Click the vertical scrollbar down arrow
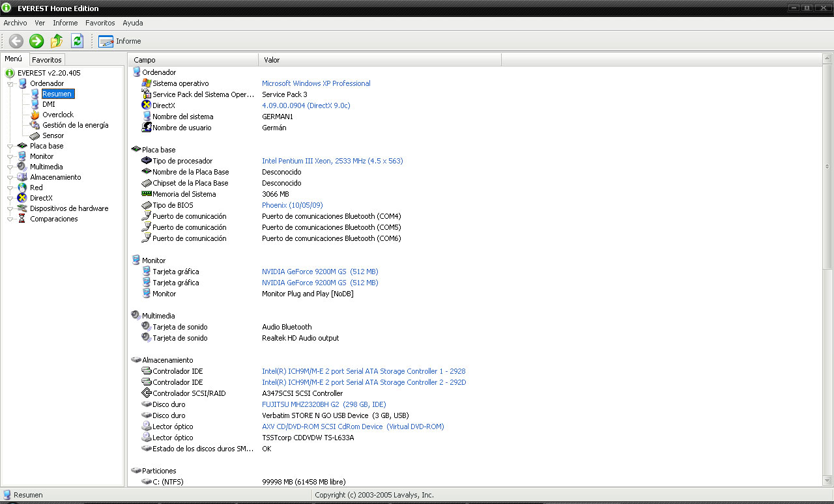The height and width of the screenshot is (504, 834). pos(827,481)
